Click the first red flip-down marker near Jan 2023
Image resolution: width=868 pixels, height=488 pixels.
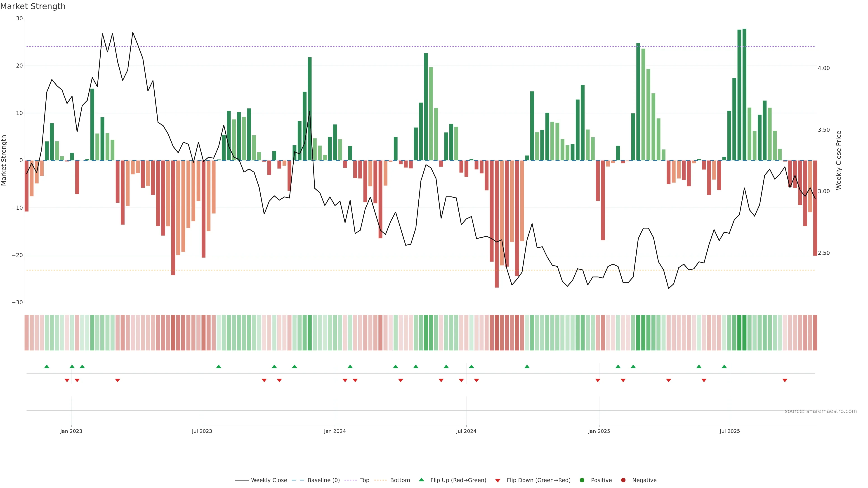coord(67,380)
